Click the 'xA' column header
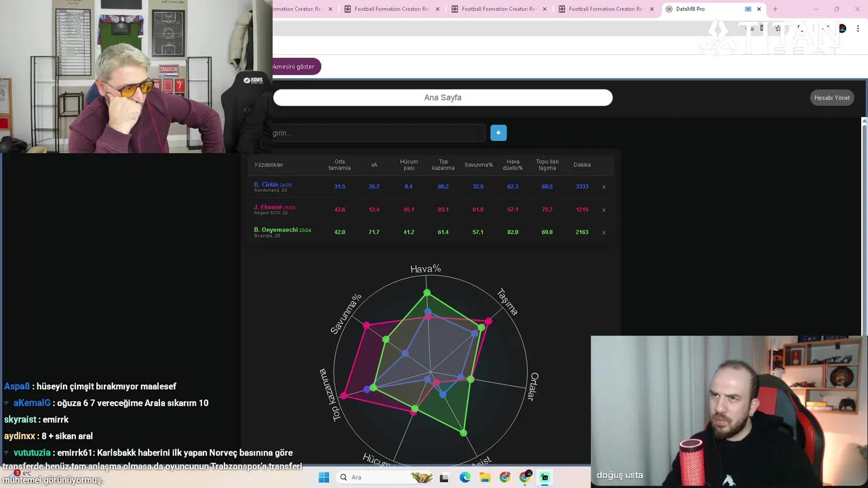Viewport: 868px width, 488px height. click(374, 165)
